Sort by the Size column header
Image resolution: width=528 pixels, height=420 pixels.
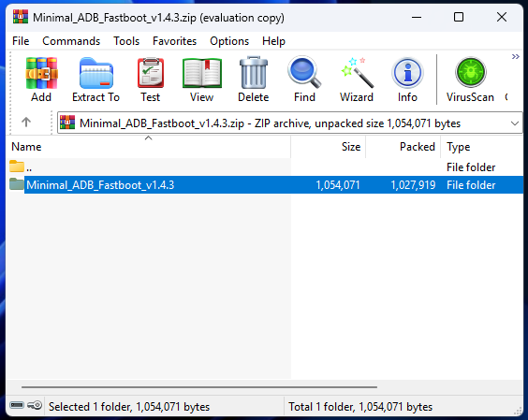[329, 147]
